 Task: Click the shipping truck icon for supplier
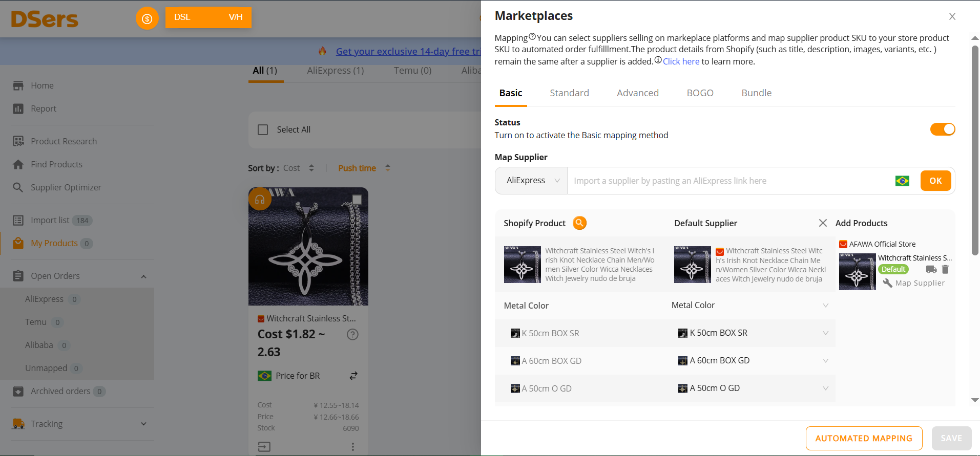point(931,269)
